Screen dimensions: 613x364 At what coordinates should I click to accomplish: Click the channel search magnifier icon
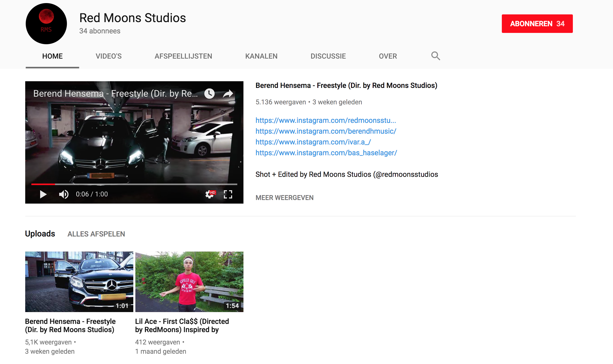435,56
